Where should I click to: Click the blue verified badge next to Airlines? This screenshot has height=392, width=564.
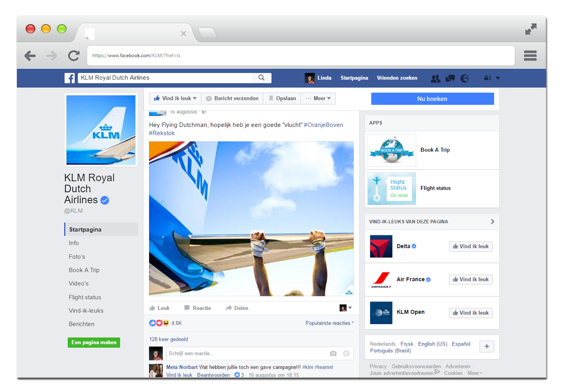tap(105, 200)
